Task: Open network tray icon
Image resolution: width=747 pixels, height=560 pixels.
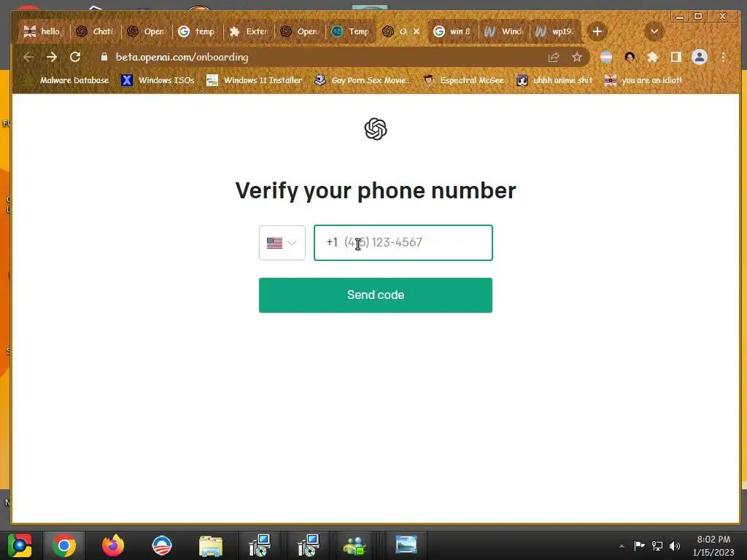Action: [x=657, y=546]
